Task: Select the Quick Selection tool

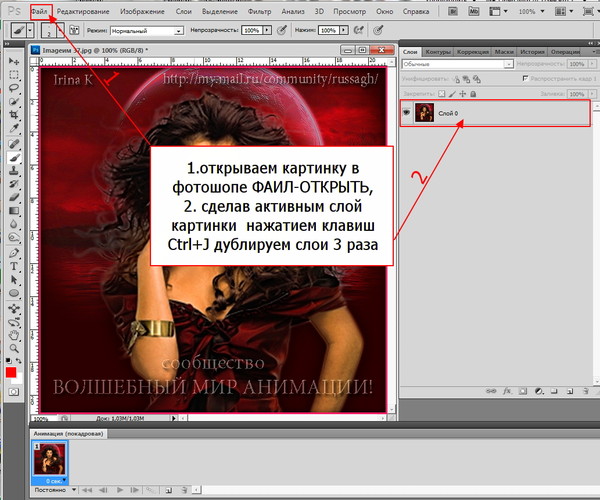Action: click(14, 101)
